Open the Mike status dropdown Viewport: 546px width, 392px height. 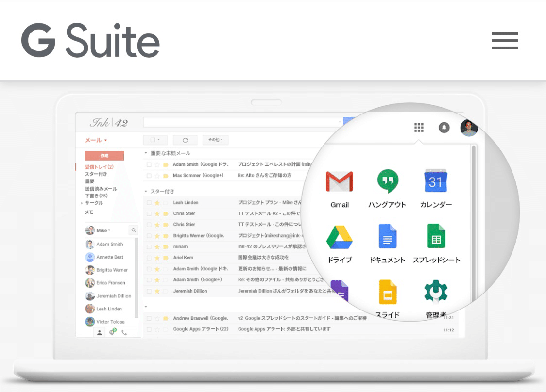pos(103,230)
